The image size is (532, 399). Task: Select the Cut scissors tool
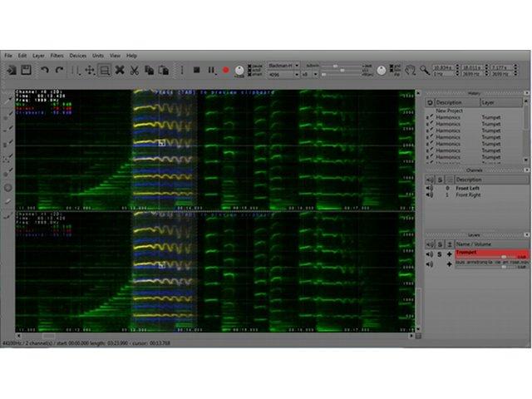pyautogui.click(x=134, y=71)
